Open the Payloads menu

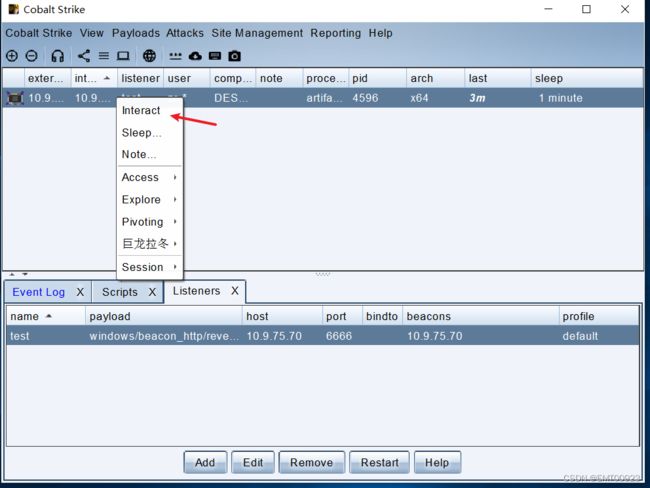coord(136,33)
